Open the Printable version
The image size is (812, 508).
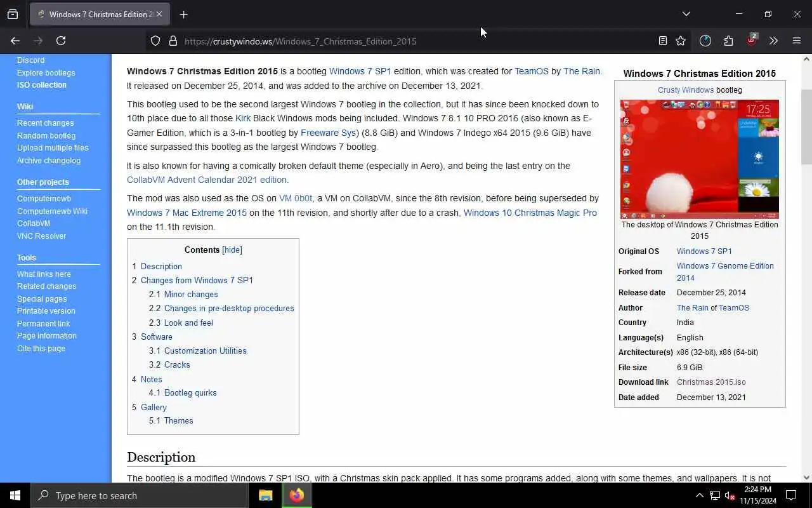[x=46, y=311]
